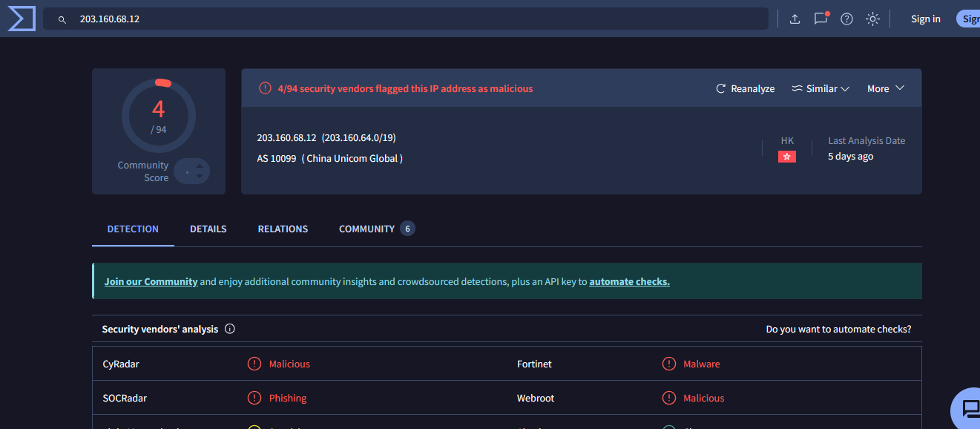Click '4/94 security vendors flagged' banner text

405,88
